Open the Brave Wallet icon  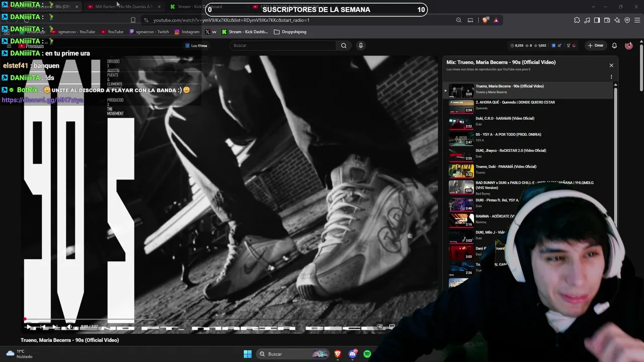(x=607, y=20)
